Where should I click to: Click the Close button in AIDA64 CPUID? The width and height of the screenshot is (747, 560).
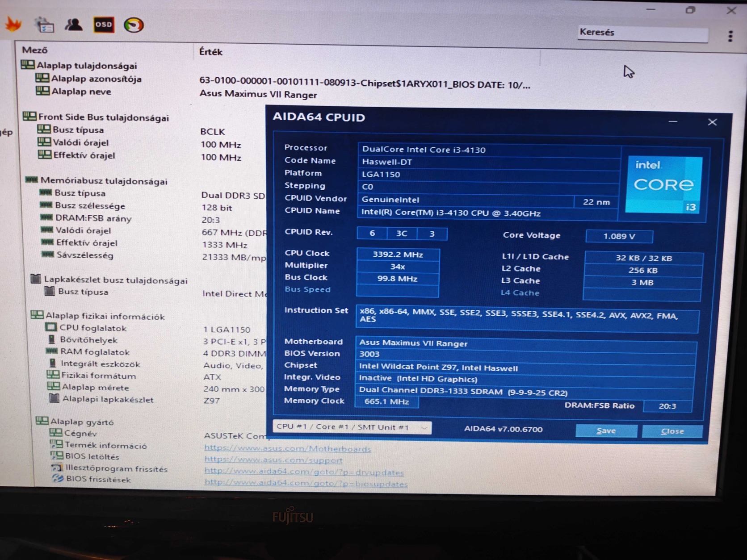672,431
